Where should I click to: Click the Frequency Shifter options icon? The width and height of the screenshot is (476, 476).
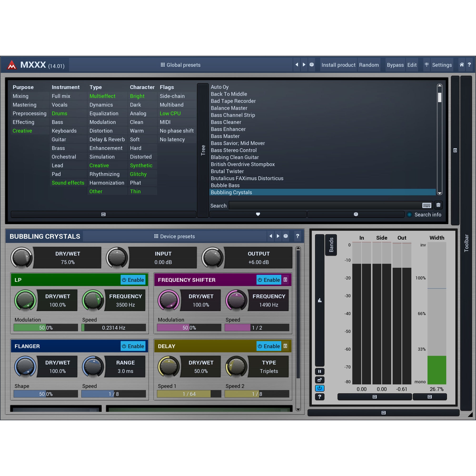click(x=285, y=280)
